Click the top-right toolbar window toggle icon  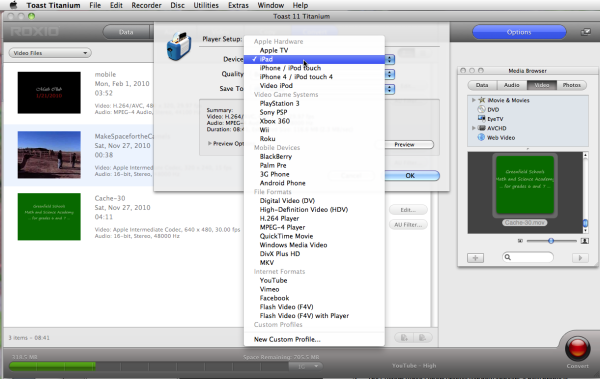pyautogui.click(x=585, y=32)
